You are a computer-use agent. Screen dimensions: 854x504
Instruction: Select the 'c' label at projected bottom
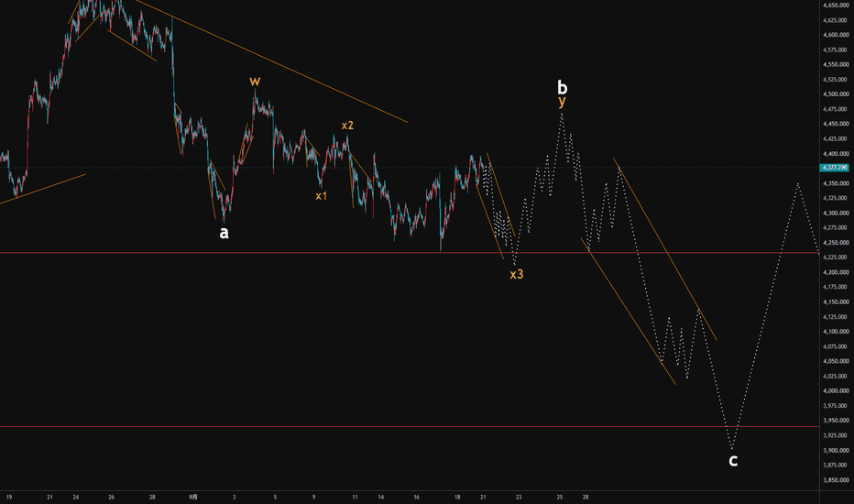point(733,461)
